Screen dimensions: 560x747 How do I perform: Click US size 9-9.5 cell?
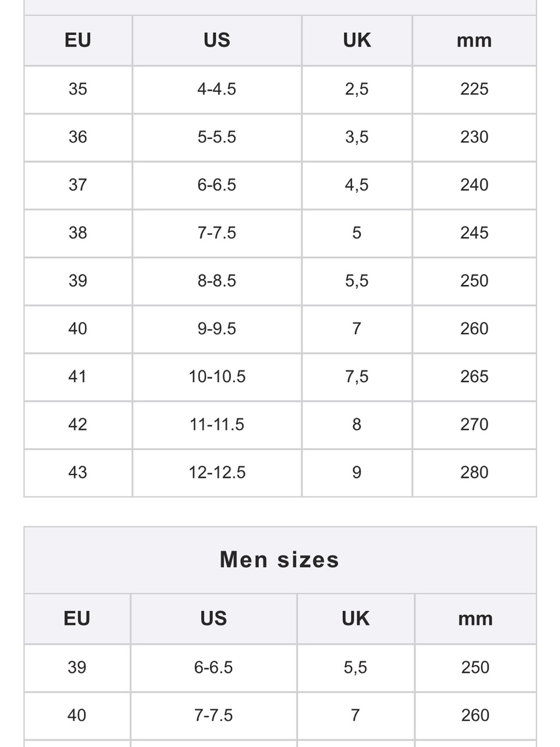(x=217, y=329)
